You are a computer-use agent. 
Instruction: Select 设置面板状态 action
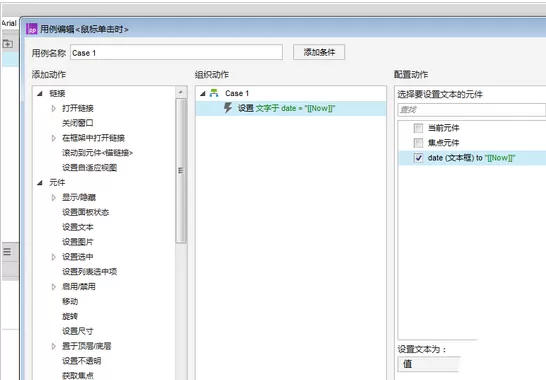(x=85, y=212)
